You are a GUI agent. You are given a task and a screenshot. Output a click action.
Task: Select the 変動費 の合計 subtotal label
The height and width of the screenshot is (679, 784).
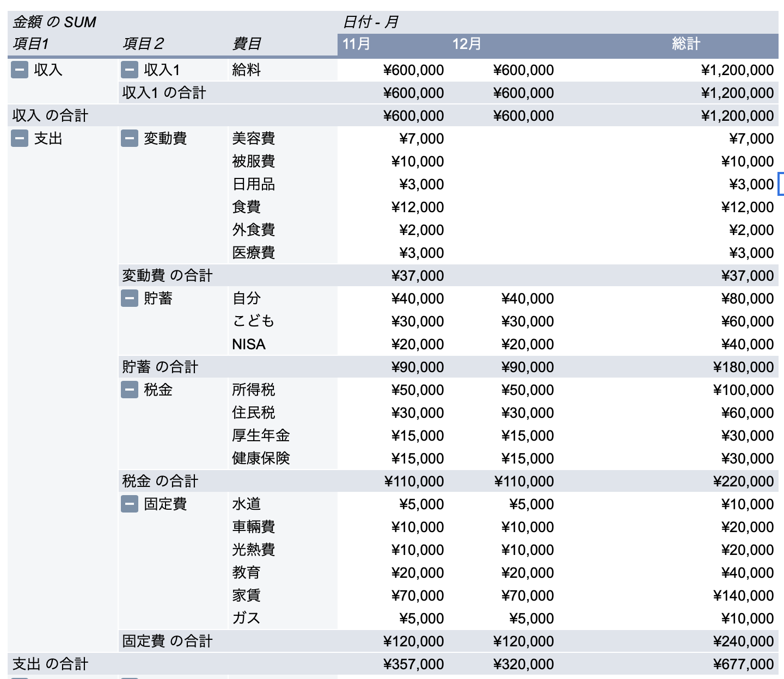167,276
